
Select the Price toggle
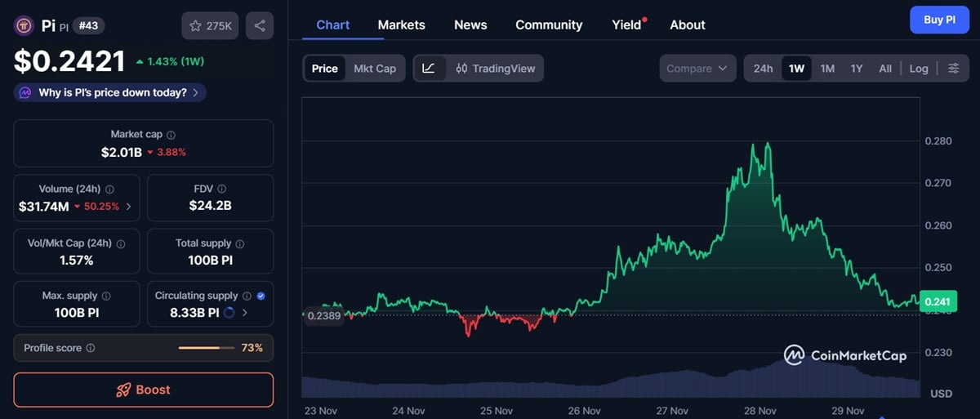point(324,69)
